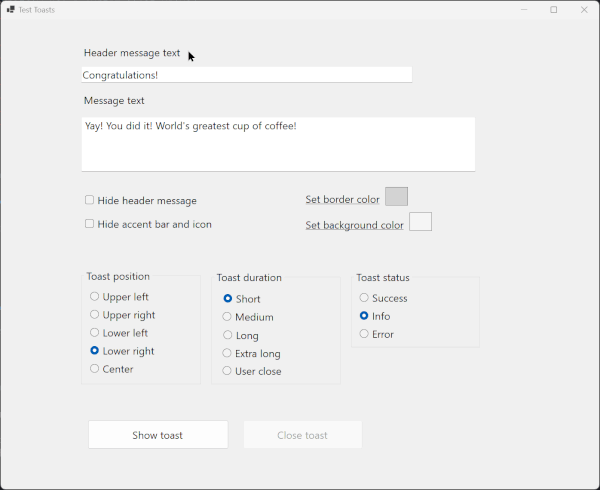Enable Hide accent bar and icon
600x490 pixels.
tap(90, 224)
